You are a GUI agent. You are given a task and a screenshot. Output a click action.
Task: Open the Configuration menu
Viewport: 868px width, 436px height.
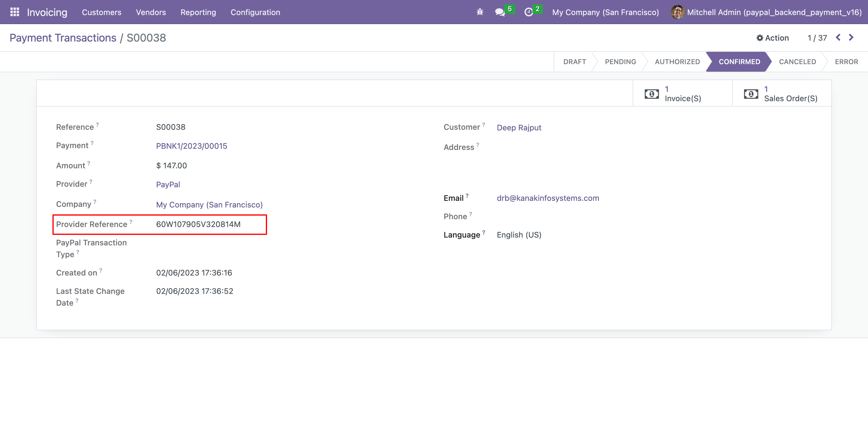point(255,12)
